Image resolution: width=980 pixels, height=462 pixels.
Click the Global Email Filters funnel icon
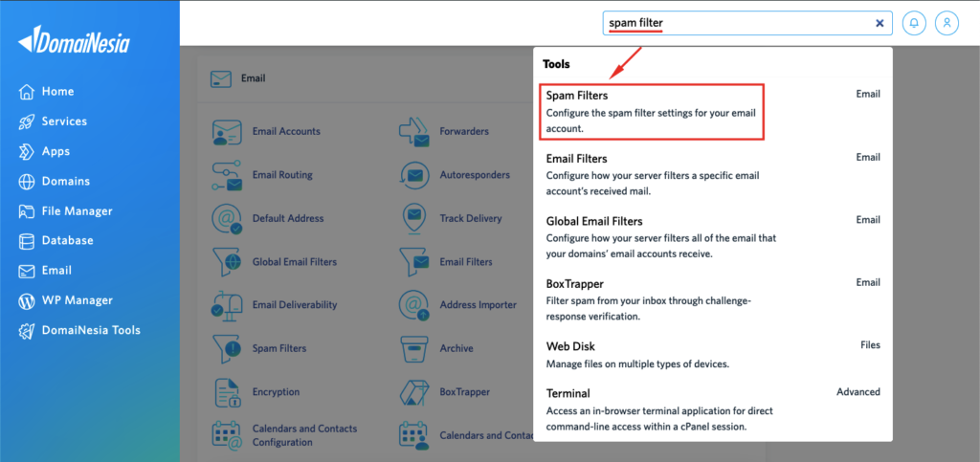[227, 262]
